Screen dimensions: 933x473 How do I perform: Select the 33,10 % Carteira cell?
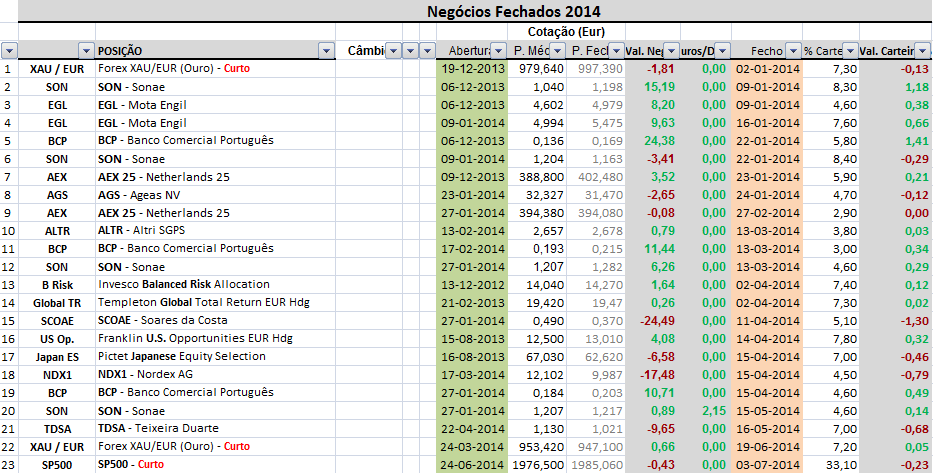click(x=831, y=465)
